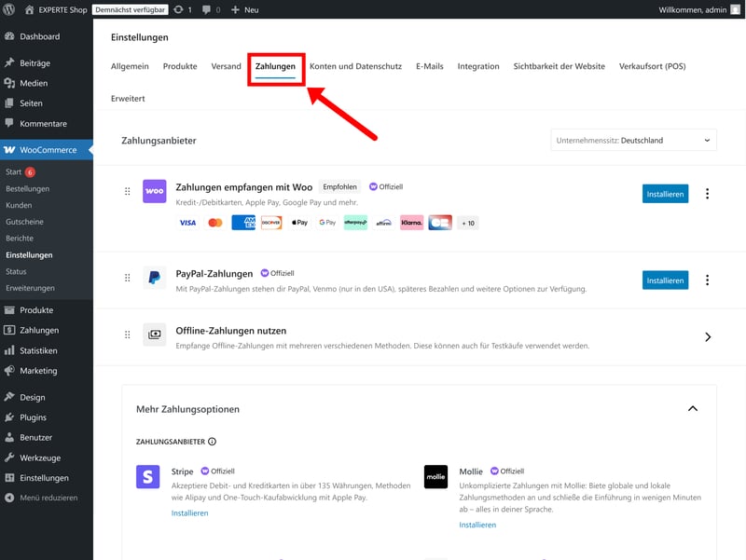Click the comments bubble icon in admin bar
Viewport: 746px width, 560px height.
(207, 9)
